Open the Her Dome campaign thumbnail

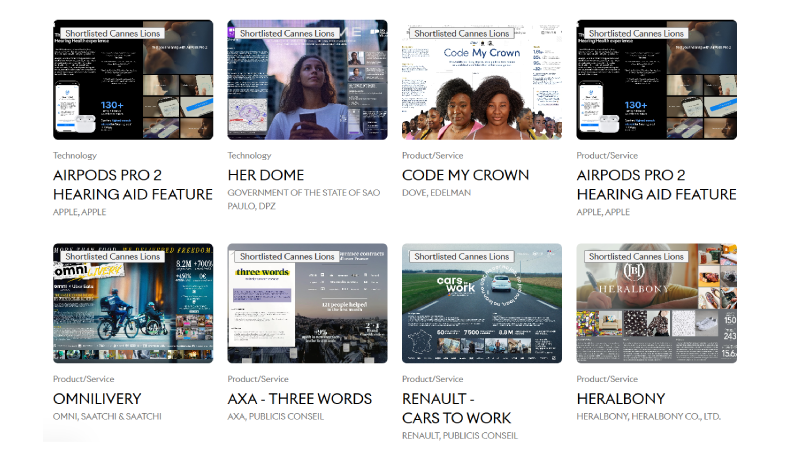[307, 80]
